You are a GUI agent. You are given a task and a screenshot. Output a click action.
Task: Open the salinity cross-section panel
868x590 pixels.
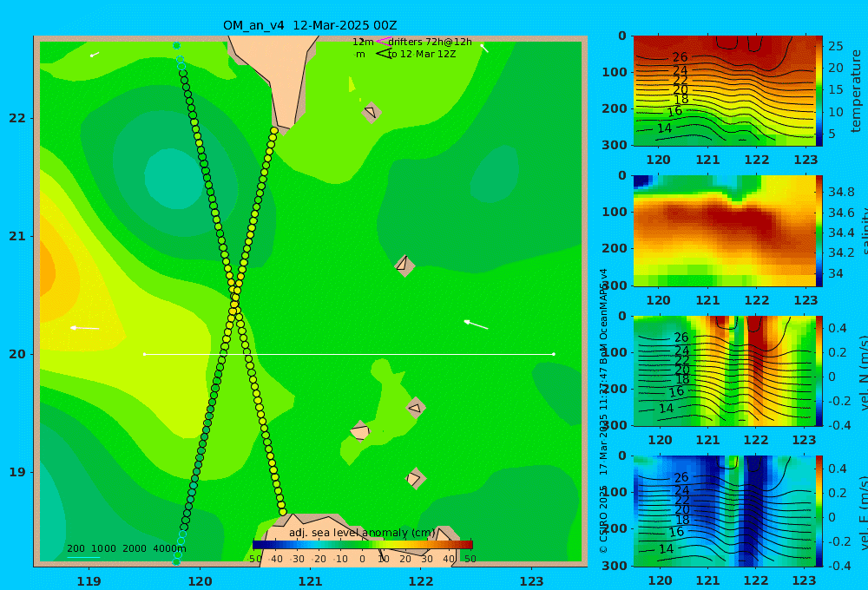[x=724, y=231]
